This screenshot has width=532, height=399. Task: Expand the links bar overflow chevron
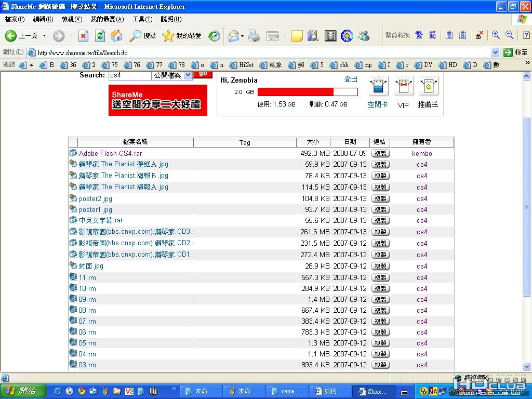(527, 63)
